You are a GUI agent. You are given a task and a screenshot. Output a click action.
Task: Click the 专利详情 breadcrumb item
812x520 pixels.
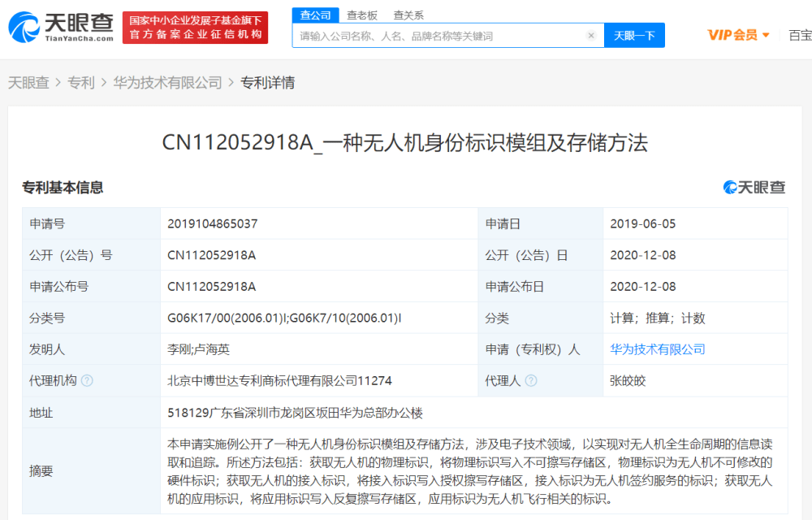pyautogui.click(x=268, y=82)
